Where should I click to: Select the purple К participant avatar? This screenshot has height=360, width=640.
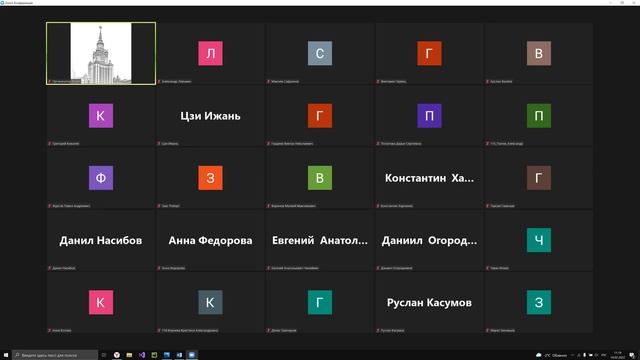click(x=101, y=116)
